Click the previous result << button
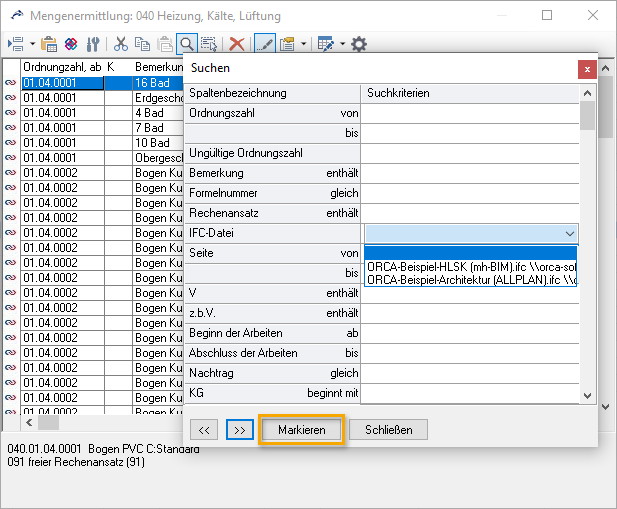The height and width of the screenshot is (509, 617). coord(204,430)
